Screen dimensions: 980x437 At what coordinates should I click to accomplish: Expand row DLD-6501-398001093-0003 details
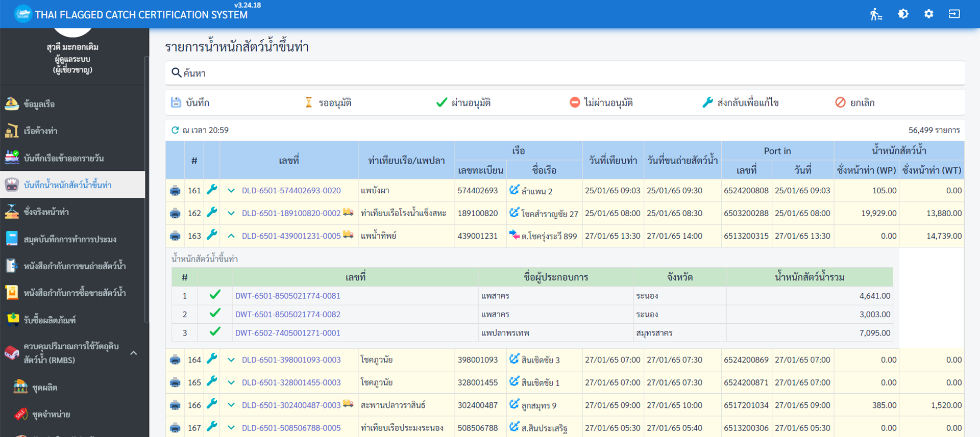click(x=231, y=360)
